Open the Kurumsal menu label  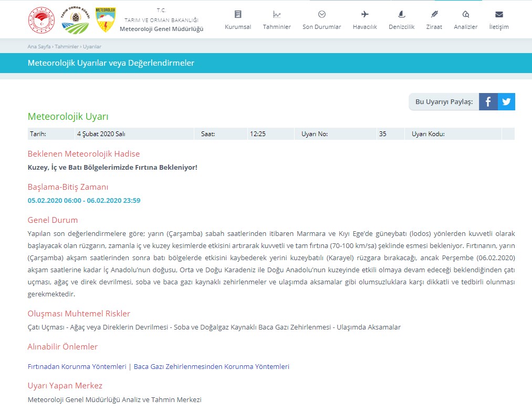[x=238, y=27]
